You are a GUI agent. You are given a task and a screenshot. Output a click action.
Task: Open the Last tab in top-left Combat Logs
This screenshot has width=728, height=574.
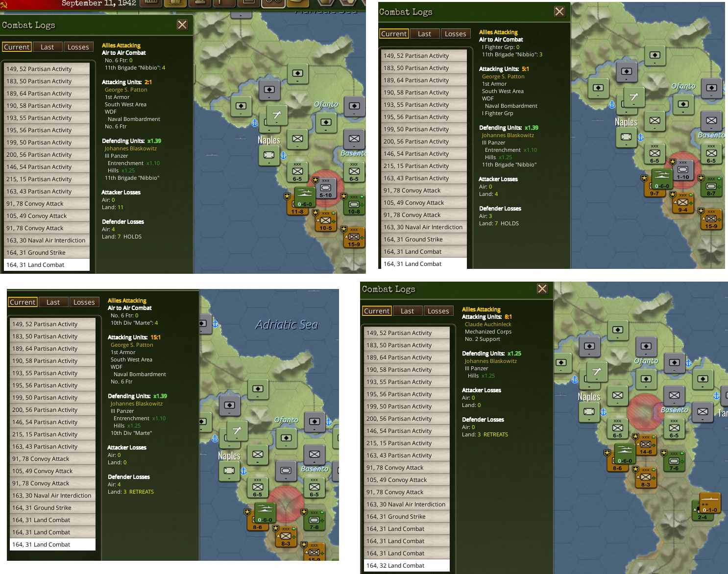click(x=48, y=47)
